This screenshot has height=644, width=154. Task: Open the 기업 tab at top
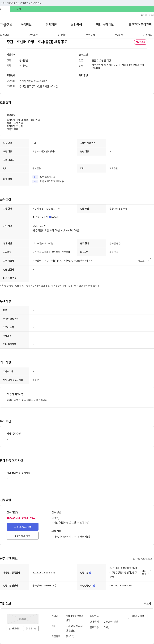pyautogui.click(x=19, y=9)
